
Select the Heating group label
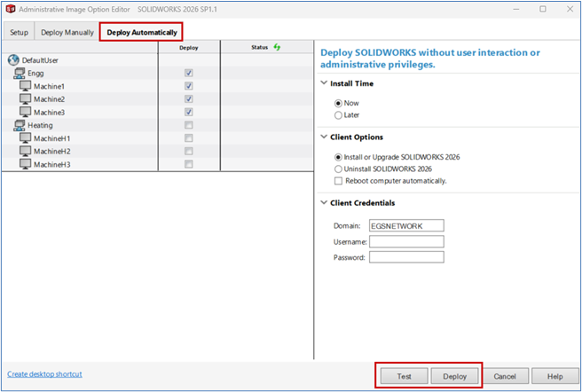click(40, 125)
